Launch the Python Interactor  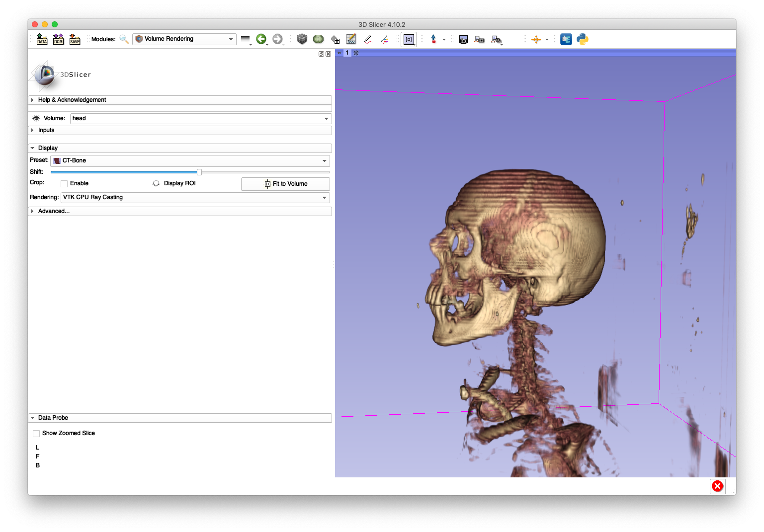[582, 39]
